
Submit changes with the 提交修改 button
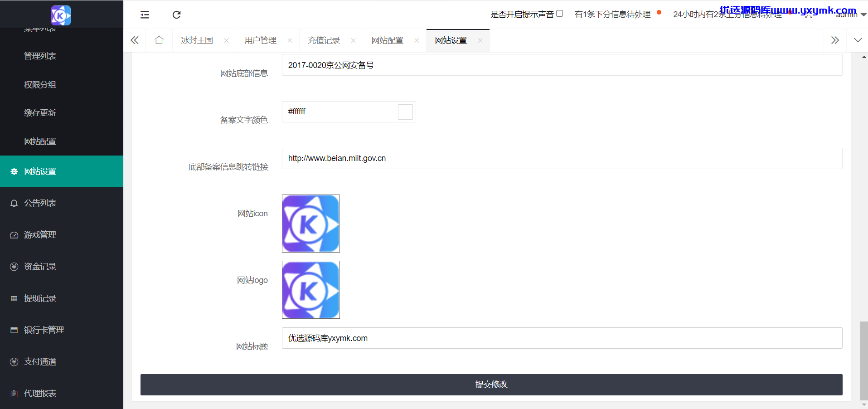[x=491, y=385]
